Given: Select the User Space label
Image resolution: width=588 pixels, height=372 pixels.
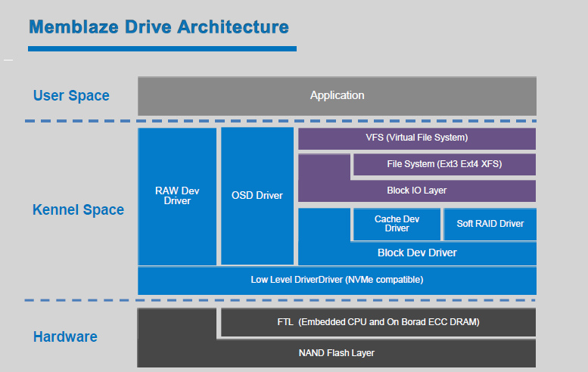Looking at the screenshot, I should [x=71, y=95].
